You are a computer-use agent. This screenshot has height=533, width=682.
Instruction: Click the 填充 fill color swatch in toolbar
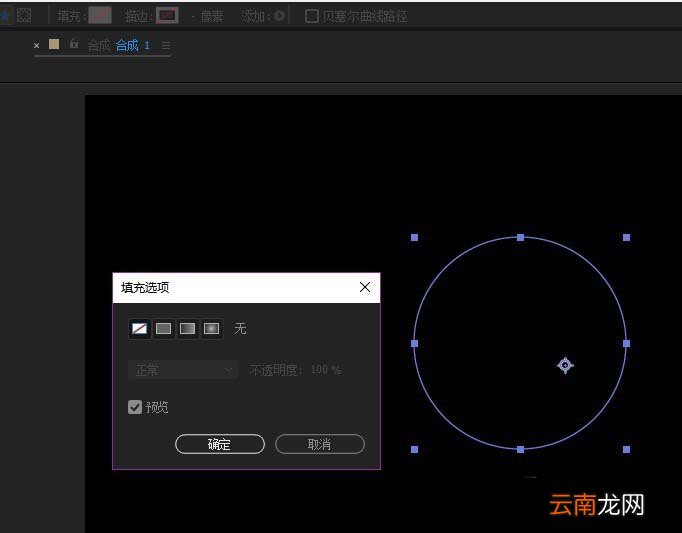pyautogui.click(x=100, y=16)
